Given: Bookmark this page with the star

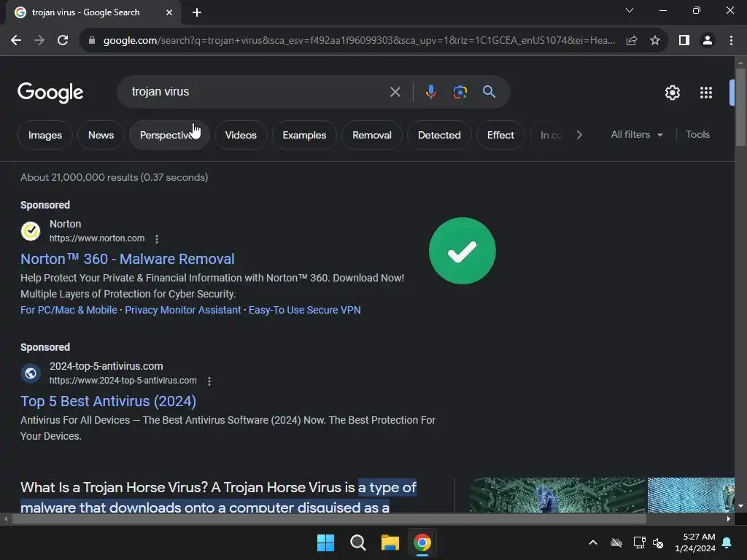Looking at the screenshot, I should pos(655,41).
